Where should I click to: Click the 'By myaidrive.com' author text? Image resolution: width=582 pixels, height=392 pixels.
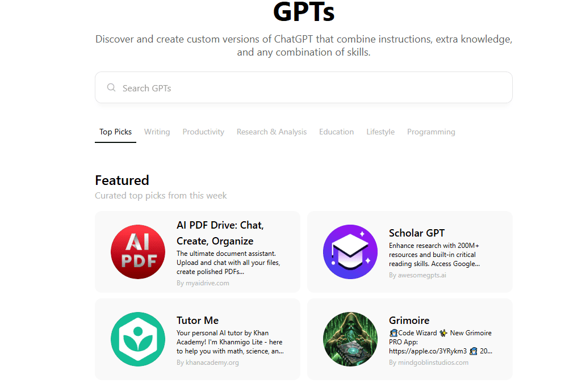tap(203, 283)
